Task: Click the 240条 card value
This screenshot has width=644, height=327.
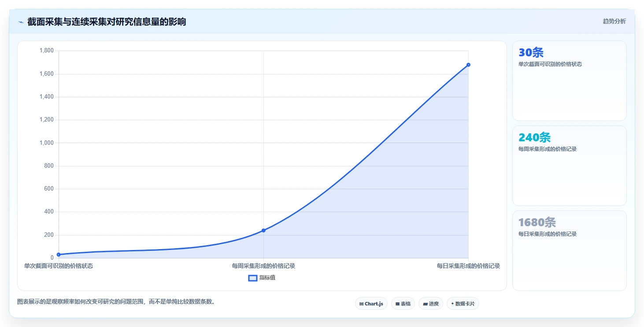Action: coord(535,137)
